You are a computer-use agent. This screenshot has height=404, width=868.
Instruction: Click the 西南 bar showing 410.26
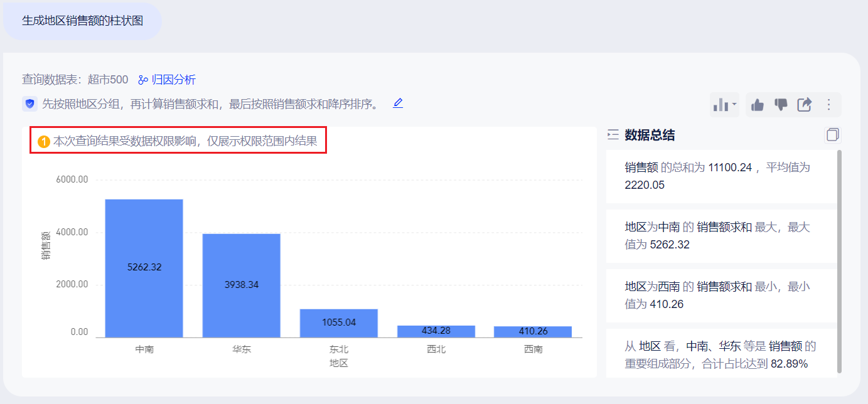[x=533, y=331]
